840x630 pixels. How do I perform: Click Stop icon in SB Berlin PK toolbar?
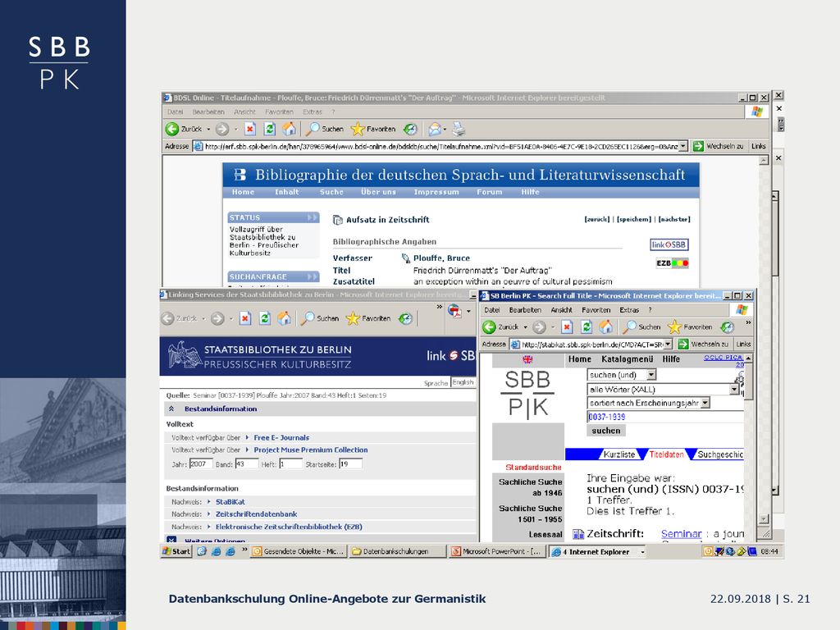tap(568, 326)
